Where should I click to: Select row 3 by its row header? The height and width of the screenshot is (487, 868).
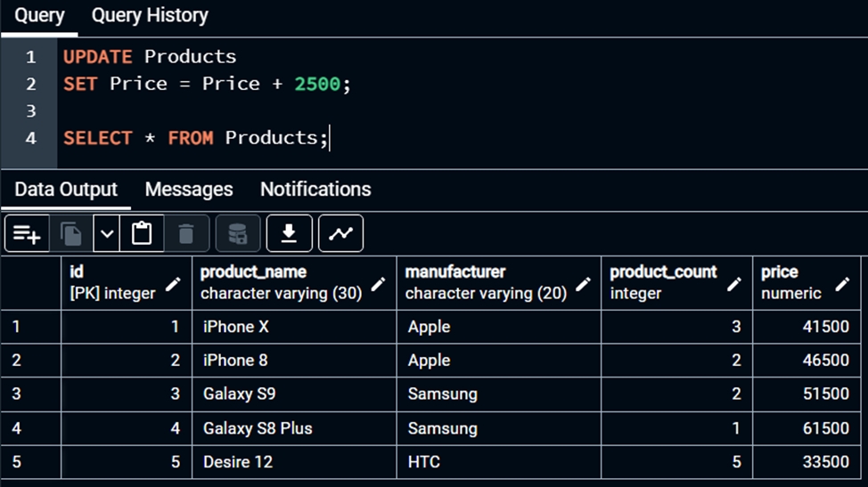point(30,394)
